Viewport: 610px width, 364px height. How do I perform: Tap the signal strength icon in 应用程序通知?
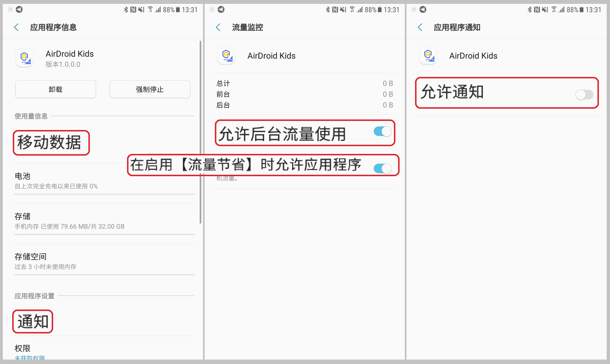coord(562,10)
